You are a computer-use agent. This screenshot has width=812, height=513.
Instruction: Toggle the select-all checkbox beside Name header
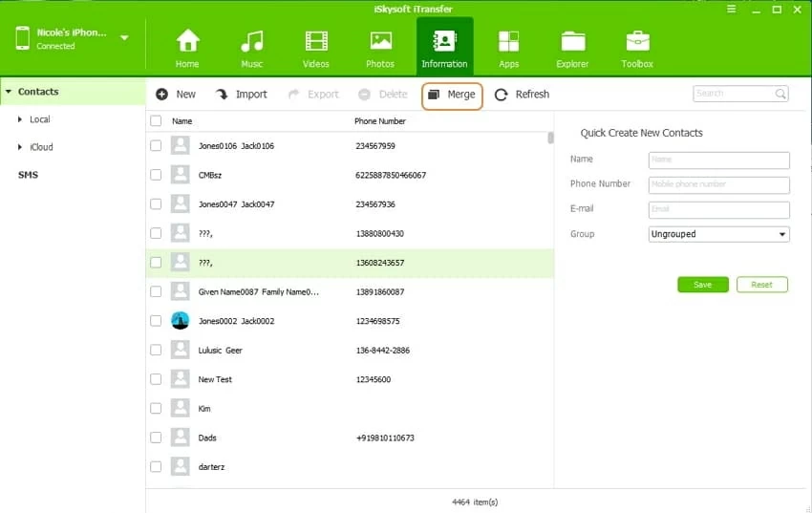[156, 121]
